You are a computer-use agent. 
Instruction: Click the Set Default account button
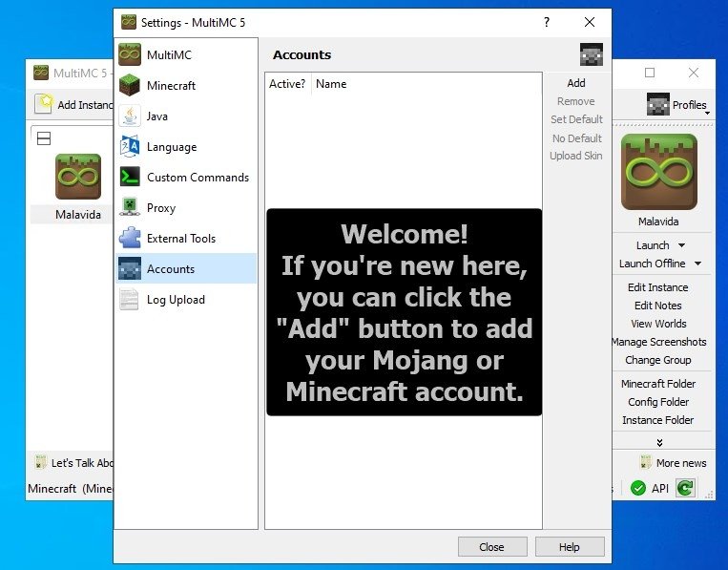(x=576, y=119)
